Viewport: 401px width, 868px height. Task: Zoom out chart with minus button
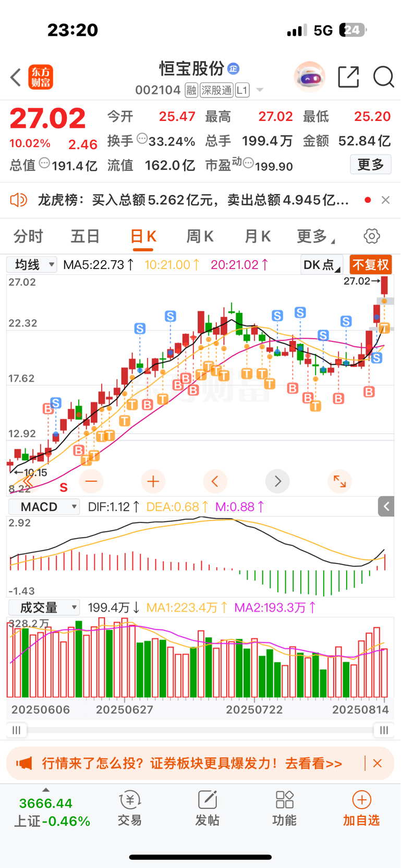pos(91,481)
